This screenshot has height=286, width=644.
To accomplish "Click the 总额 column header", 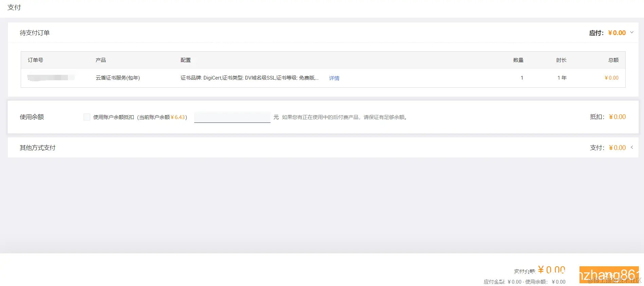I will coord(613,60).
